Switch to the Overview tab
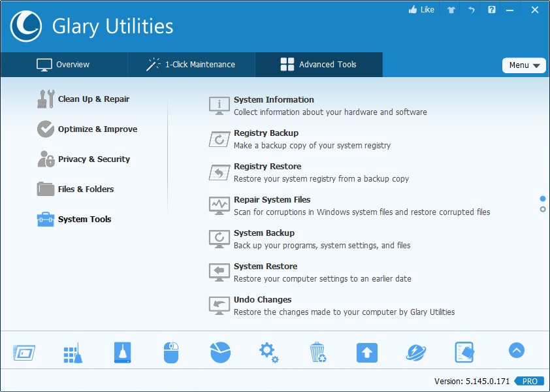This screenshot has width=550, height=392. (x=63, y=65)
